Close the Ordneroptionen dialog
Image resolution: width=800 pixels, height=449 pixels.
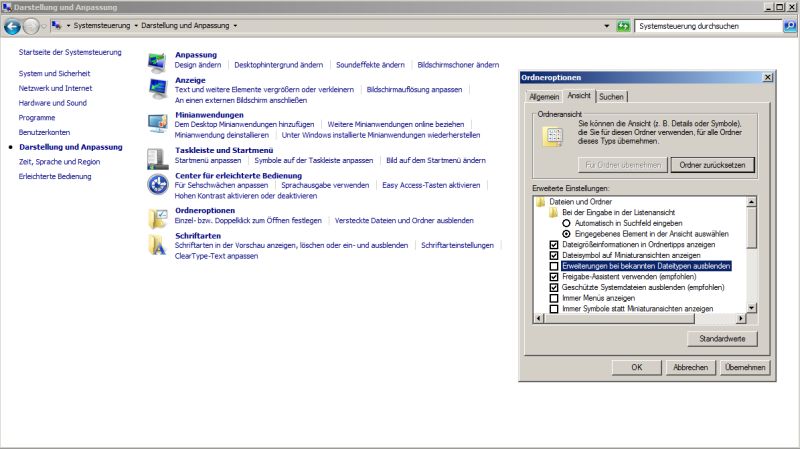click(767, 78)
